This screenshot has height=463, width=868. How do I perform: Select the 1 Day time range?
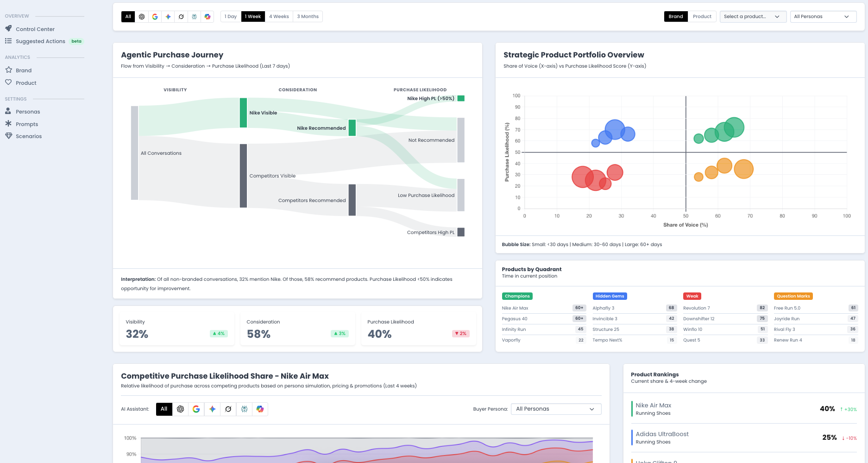point(230,16)
